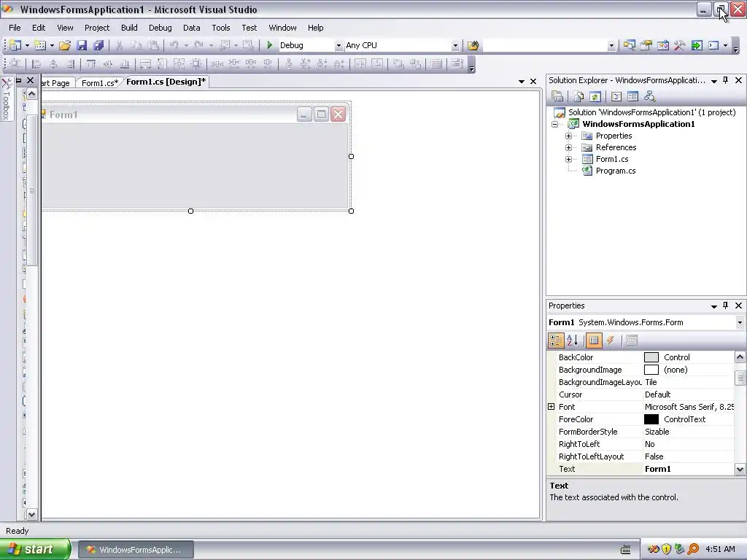This screenshot has height=560, width=747.
Task: Click the Open File folder icon
Action: (65, 45)
